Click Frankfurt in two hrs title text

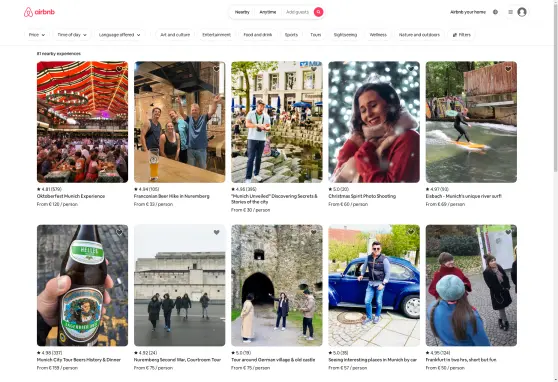pos(461,360)
